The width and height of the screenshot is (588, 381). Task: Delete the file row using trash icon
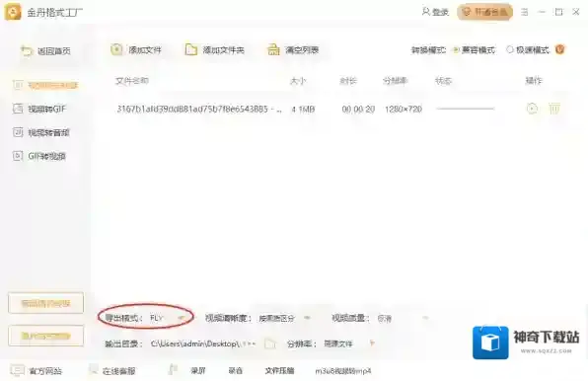(554, 109)
